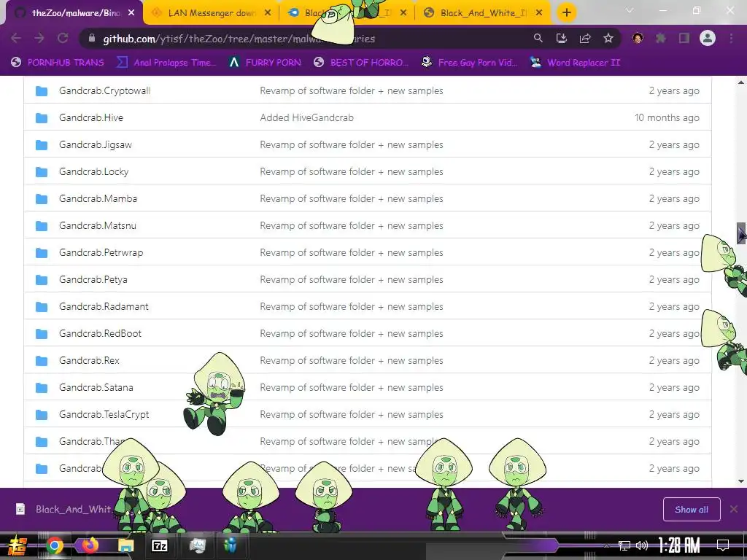
Task: Open the notification center icon
Action: 723,545
